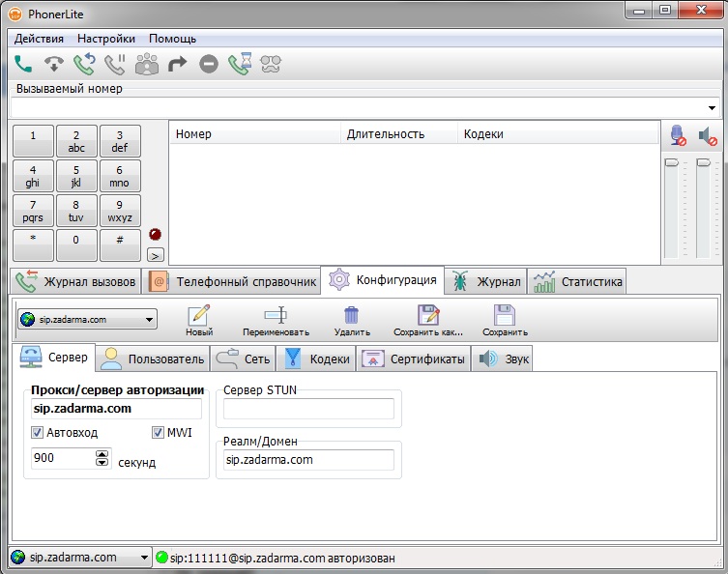
Task: Decrease the seconds value with down arrow
Action: pyautogui.click(x=102, y=462)
